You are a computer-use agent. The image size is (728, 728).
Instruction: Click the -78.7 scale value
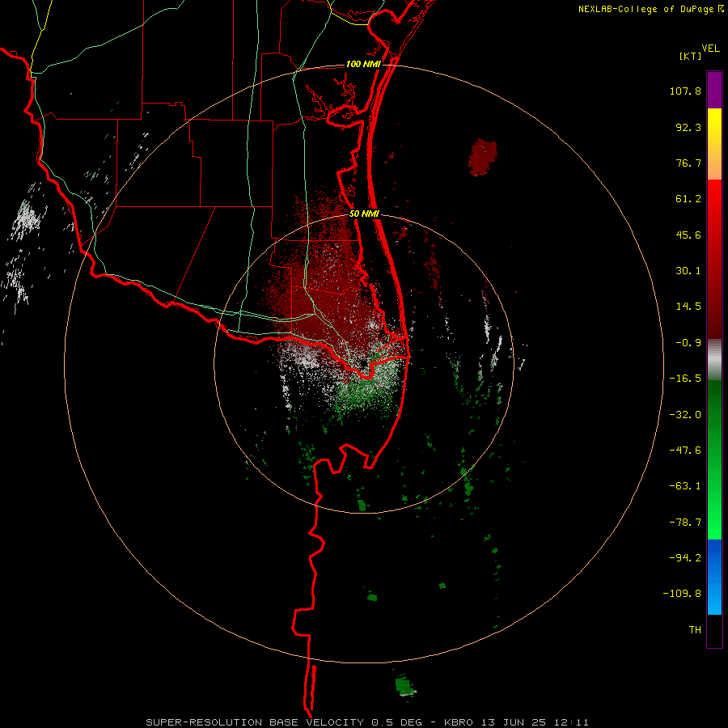tap(685, 523)
